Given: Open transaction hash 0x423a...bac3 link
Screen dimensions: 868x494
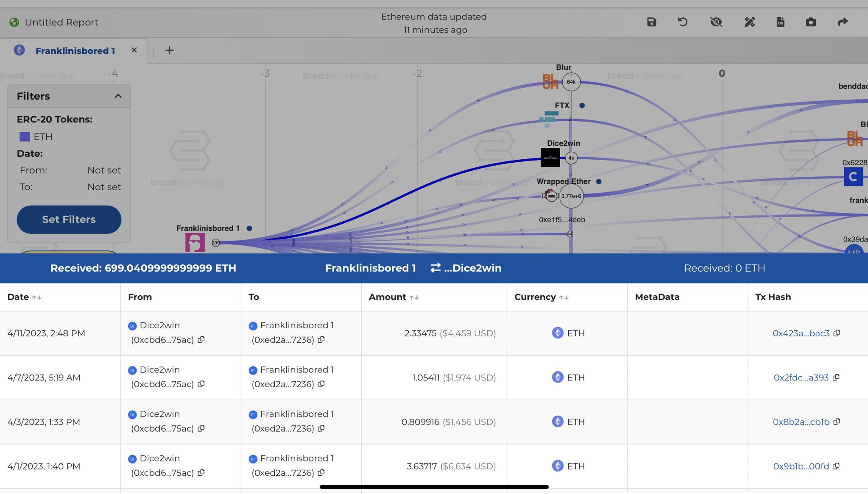Looking at the screenshot, I should 801,333.
